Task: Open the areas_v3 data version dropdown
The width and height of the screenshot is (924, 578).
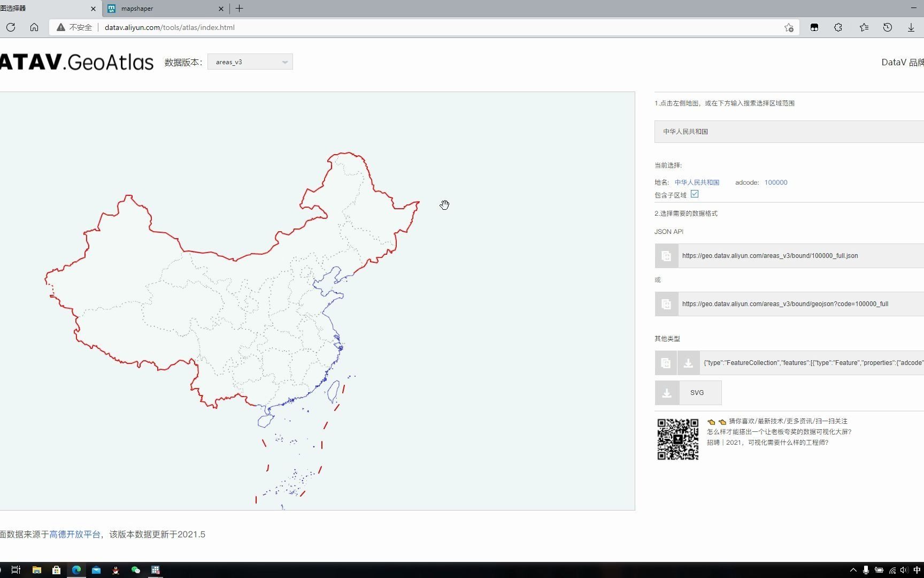Action: pos(250,62)
